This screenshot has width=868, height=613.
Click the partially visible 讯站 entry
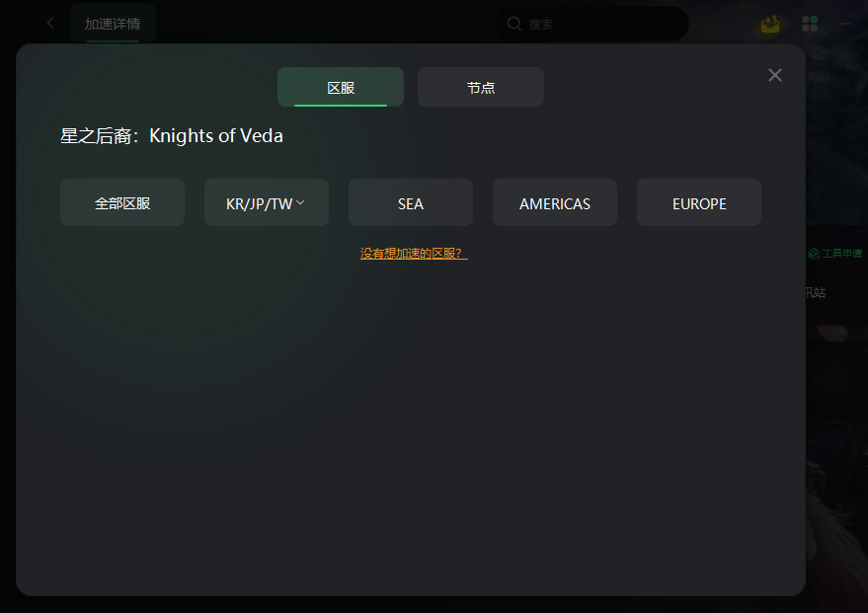click(x=816, y=292)
